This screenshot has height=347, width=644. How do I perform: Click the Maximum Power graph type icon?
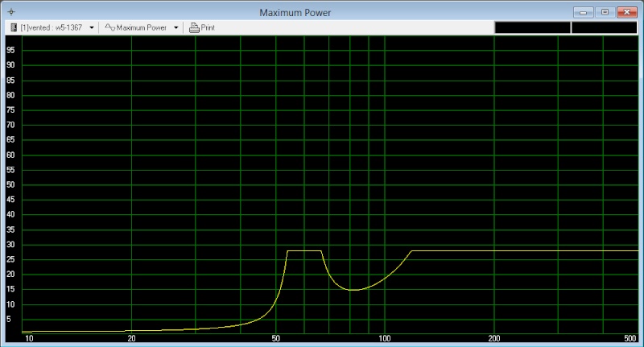tap(109, 27)
